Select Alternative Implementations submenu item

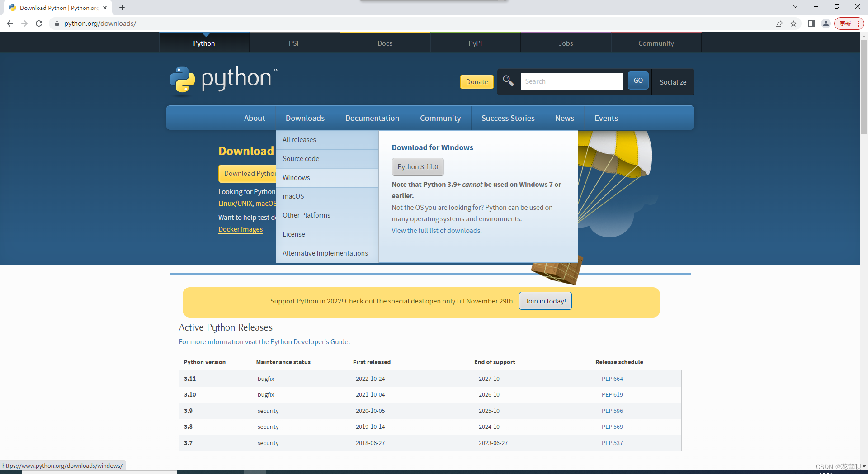[x=327, y=253]
